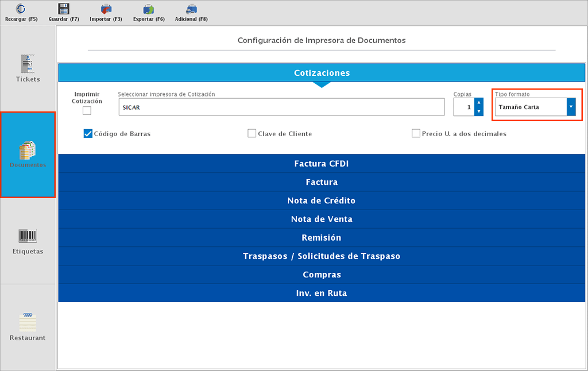Expand the Factura CFDI section
Viewport: 588px width, 371px height.
click(322, 163)
